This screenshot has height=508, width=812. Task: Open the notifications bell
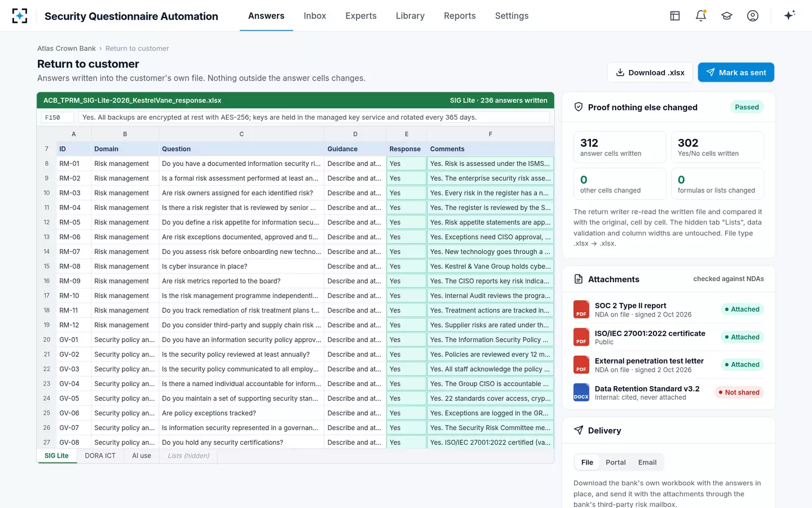tap(701, 16)
